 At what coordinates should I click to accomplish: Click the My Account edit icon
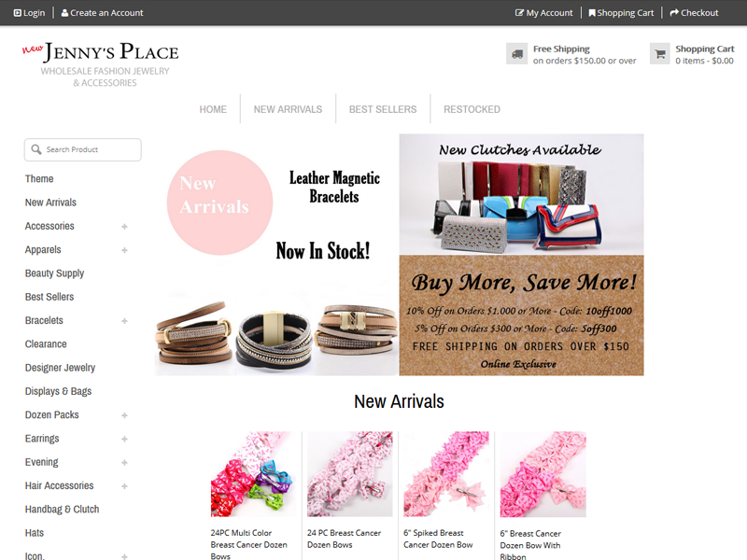[x=519, y=13]
